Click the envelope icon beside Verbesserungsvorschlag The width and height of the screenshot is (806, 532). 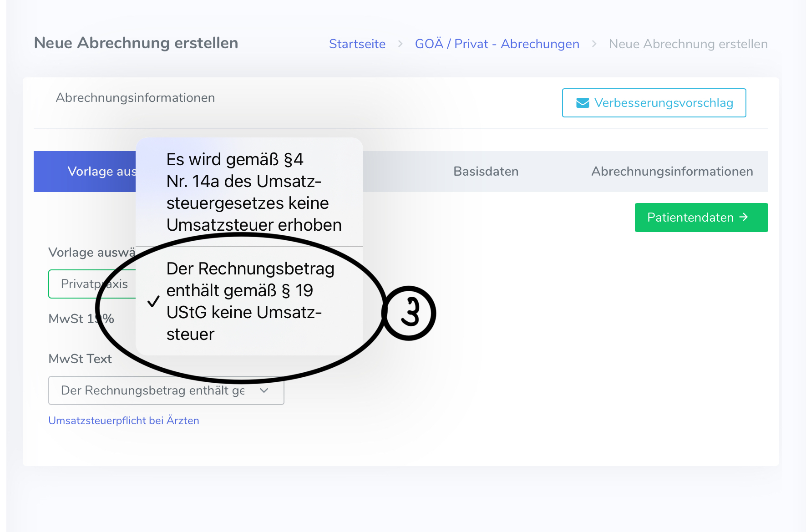[583, 103]
